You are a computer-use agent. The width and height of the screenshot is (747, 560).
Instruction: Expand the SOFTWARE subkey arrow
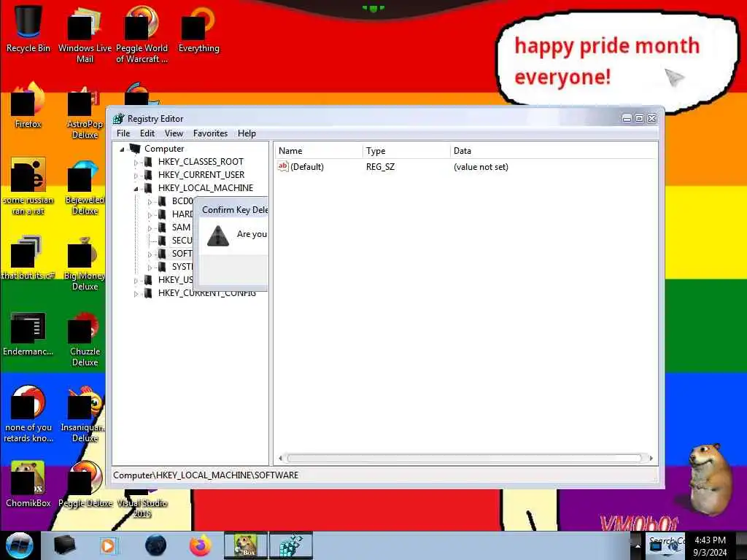click(x=150, y=254)
